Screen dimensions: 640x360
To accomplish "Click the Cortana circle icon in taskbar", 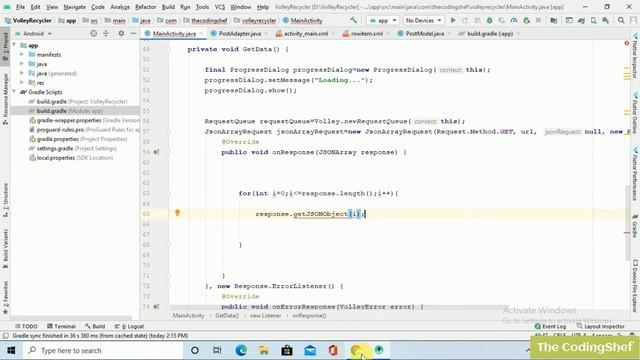I will click(195, 350).
